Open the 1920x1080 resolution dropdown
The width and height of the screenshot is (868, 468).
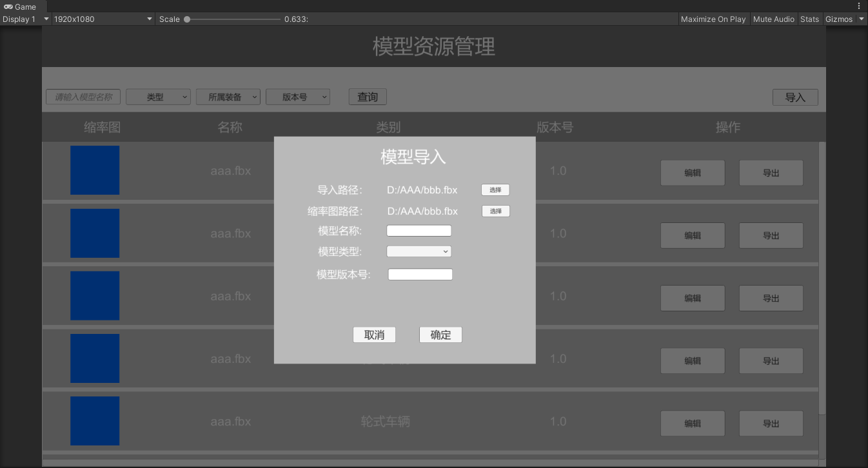(103, 19)
